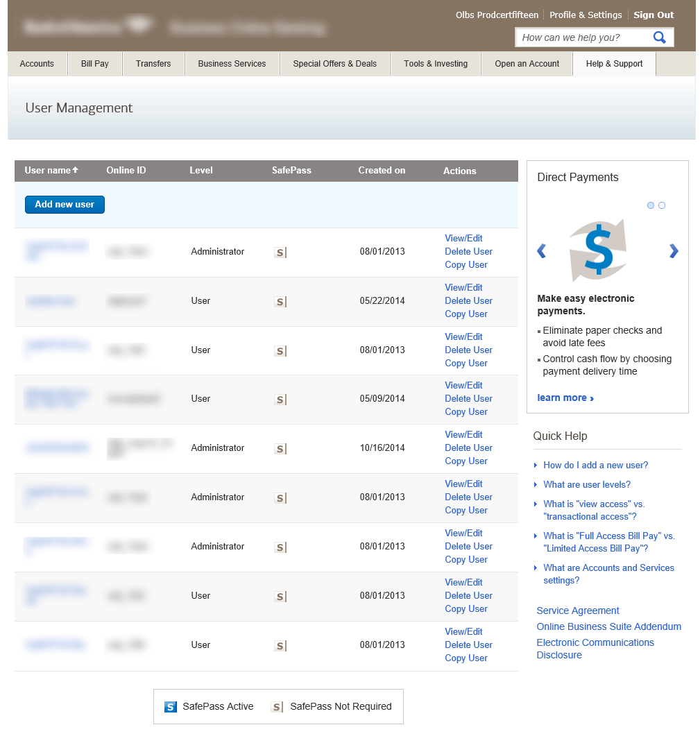Click in the 'How can we help you?' field
This screenshot has height=734, width=700.
click(x=584, y=37)
